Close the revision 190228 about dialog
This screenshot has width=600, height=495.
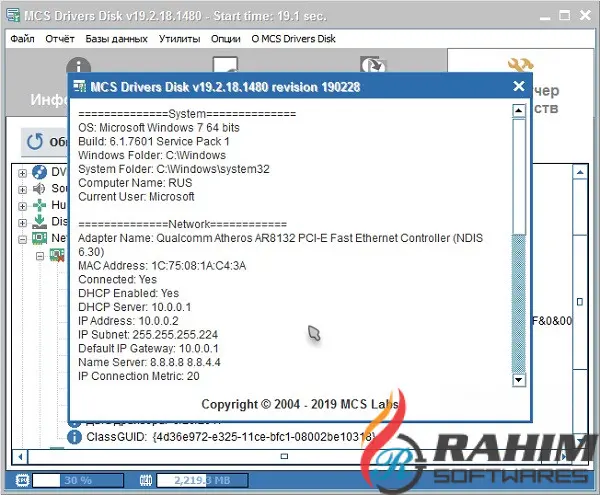(x=518, y=86)
